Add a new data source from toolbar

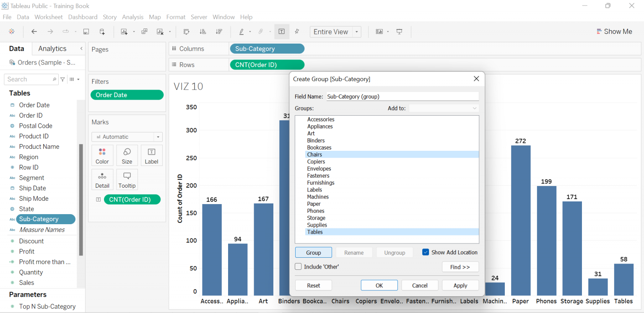[x=102, y=31]
